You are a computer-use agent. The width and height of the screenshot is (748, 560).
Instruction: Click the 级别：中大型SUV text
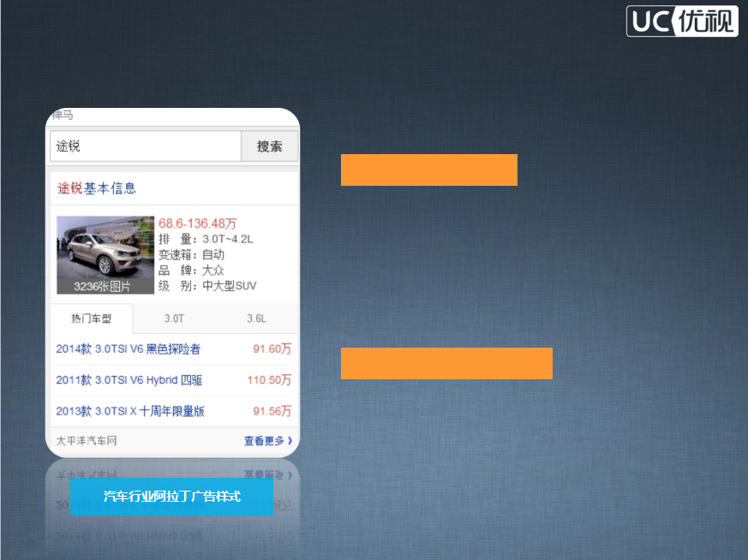coord(207,286)
